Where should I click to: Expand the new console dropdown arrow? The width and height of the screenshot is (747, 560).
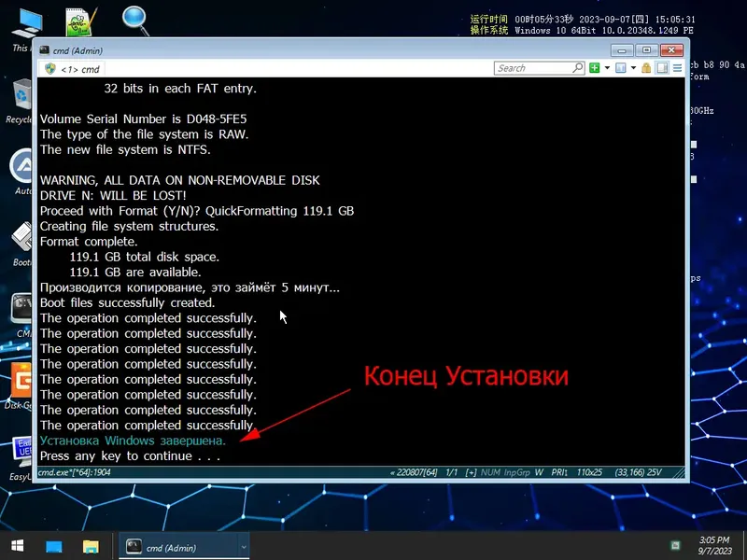[x=607, y=68]
